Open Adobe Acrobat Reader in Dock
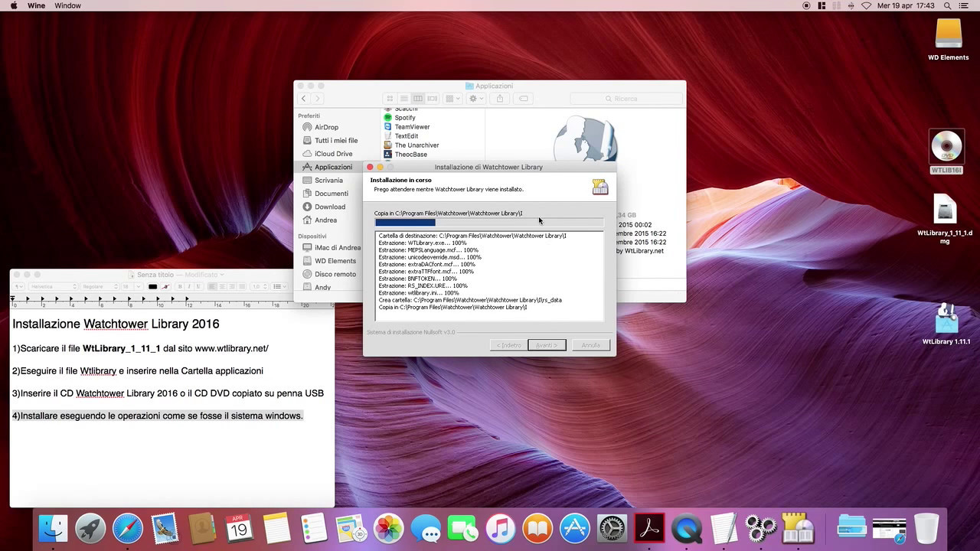The image size is (980, 551). pos(649,528)
